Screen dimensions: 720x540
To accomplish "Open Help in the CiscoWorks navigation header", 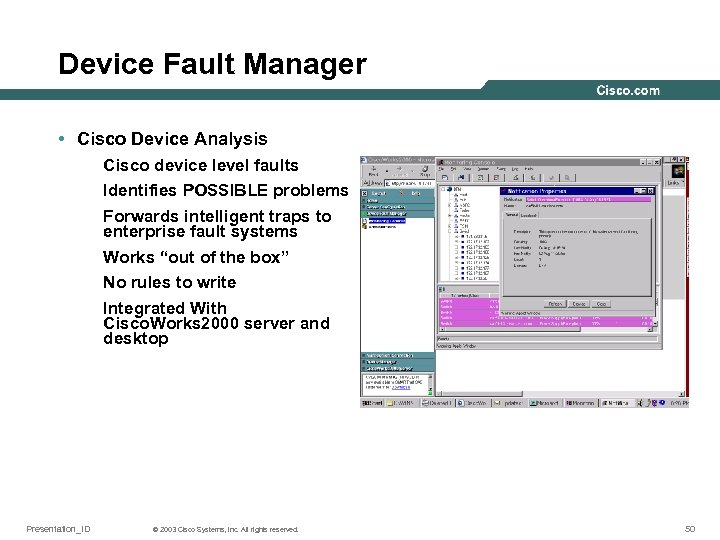I will 416,193.
